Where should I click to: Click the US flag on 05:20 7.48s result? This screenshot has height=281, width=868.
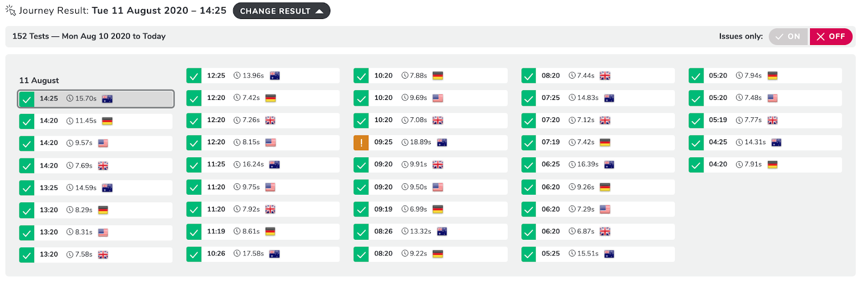tap(773, 98)
